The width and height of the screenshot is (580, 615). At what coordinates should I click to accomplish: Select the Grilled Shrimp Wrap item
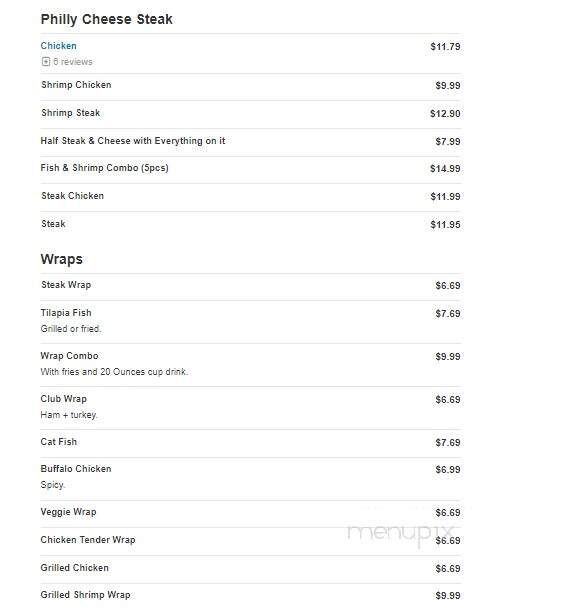point(85,595)
